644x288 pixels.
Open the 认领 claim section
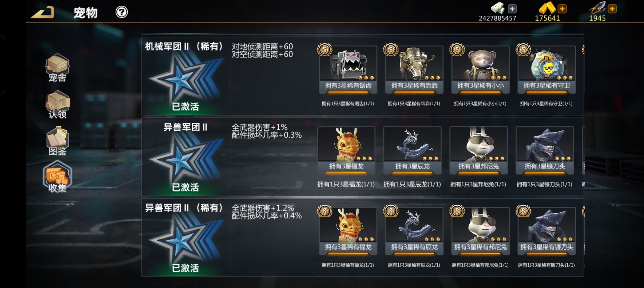[57, 105]
